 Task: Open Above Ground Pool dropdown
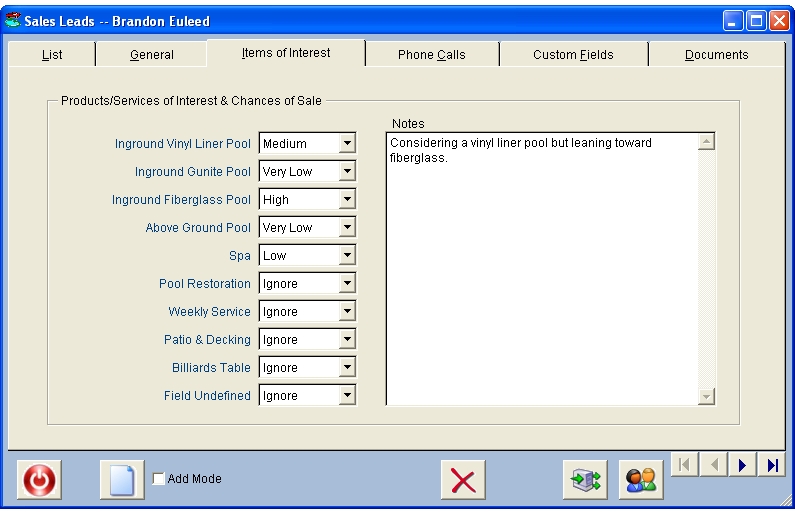point(347,227)
